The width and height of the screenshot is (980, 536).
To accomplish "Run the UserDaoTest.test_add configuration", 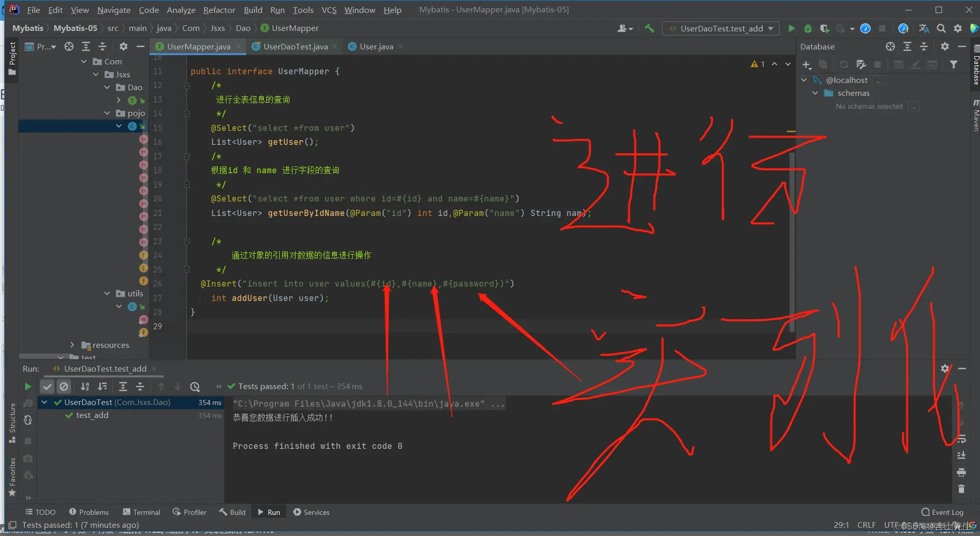I will click(x=792, y=28).
